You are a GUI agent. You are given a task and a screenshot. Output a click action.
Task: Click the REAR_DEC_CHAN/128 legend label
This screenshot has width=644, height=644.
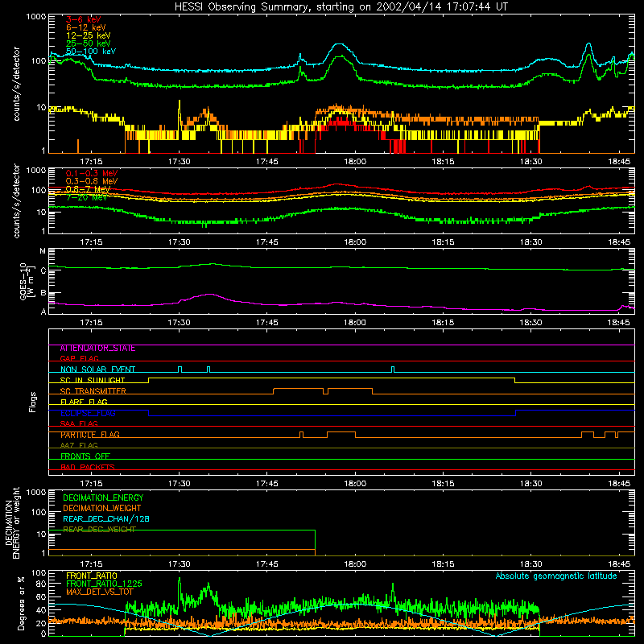pos(106,519)
